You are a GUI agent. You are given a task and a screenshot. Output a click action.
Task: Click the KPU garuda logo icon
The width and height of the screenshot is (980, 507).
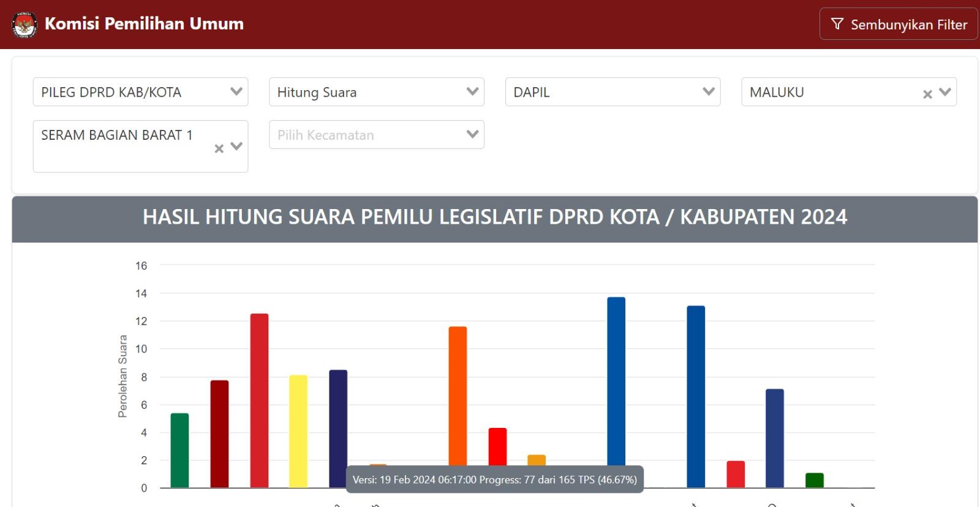click(x=24, y=25)
